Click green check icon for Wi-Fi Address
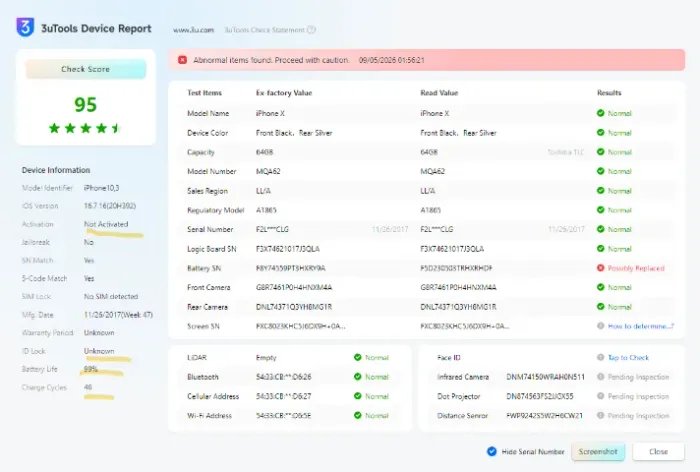Image resolution: width=700 pixels, height=472 pixels. point(358,415)
